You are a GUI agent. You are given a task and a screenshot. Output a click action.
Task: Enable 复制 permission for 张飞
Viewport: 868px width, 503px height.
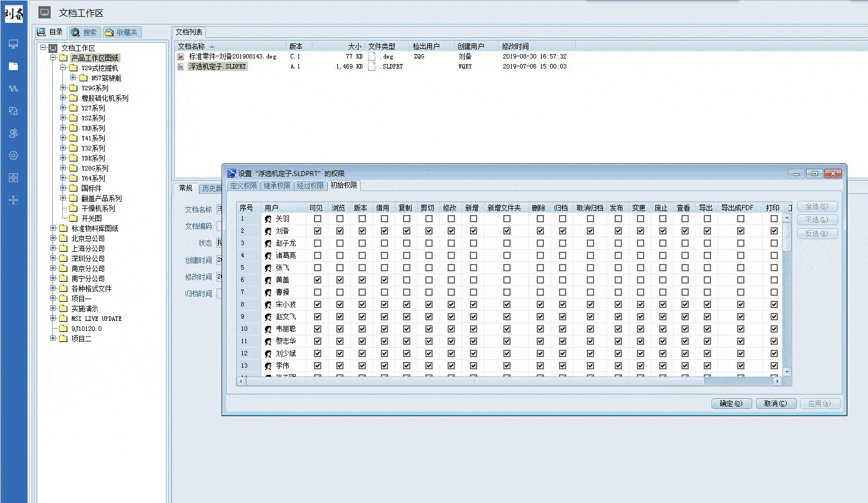click(406, 268)
